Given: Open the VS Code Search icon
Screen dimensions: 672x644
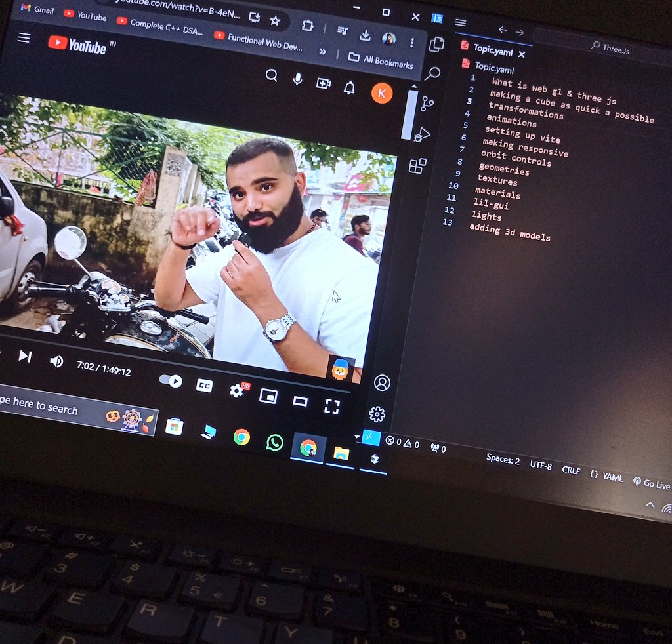Looking at the screenshot, I should click(x=432, y=73).
